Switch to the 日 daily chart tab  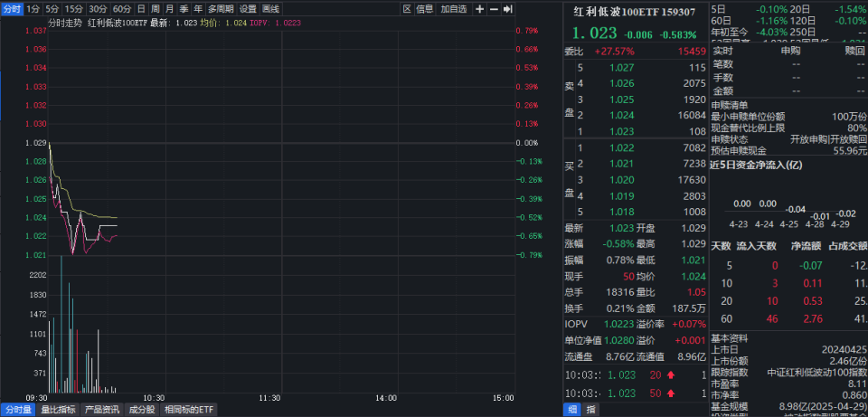[x=142, y=9]
